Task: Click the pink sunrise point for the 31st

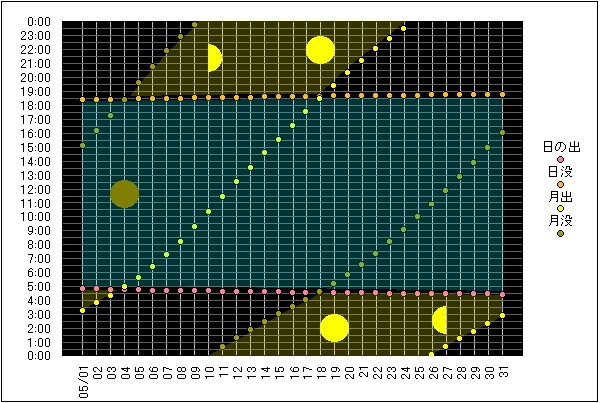Action: pos(502,295)
